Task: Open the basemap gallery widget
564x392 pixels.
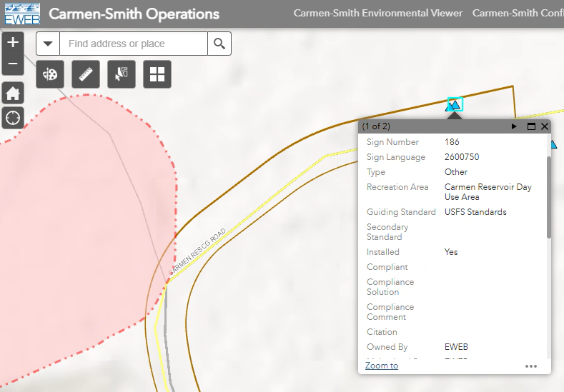Action: (50, 74)
